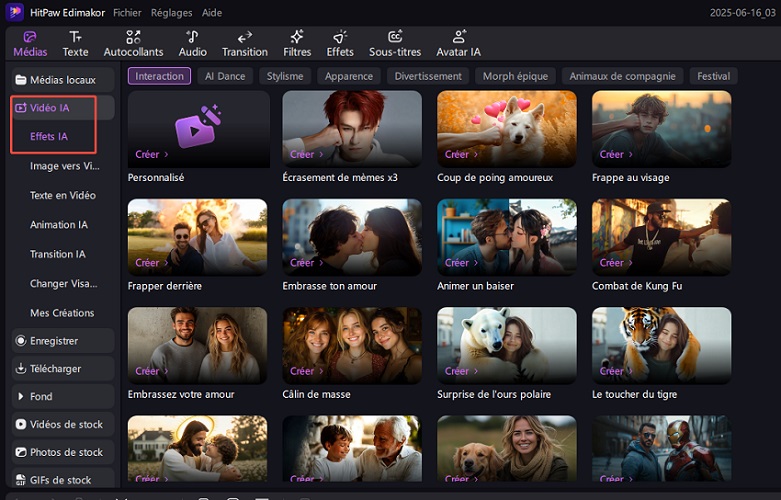
Task: Open the Réglages menu
Action: (x=172, y=13)
